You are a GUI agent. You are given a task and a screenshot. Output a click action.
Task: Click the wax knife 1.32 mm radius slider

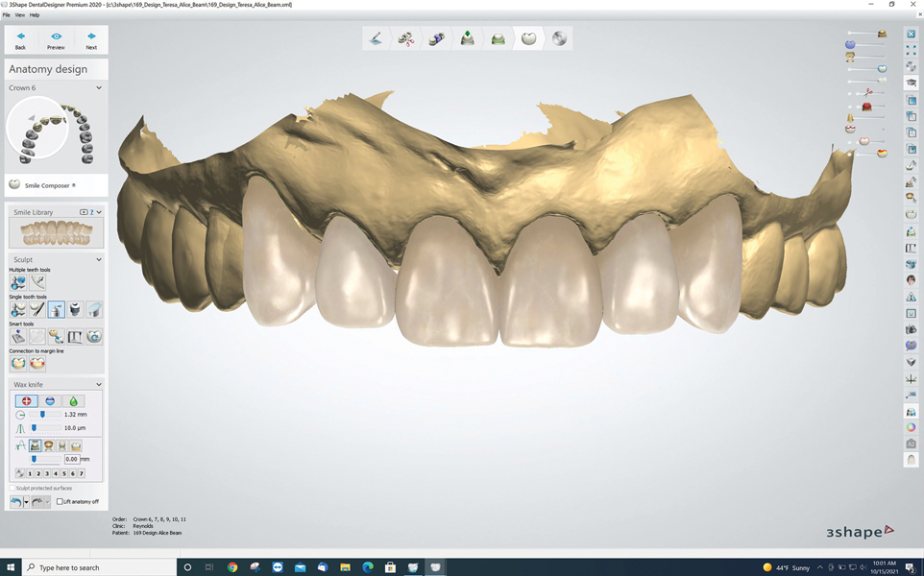tap(42, 415)
